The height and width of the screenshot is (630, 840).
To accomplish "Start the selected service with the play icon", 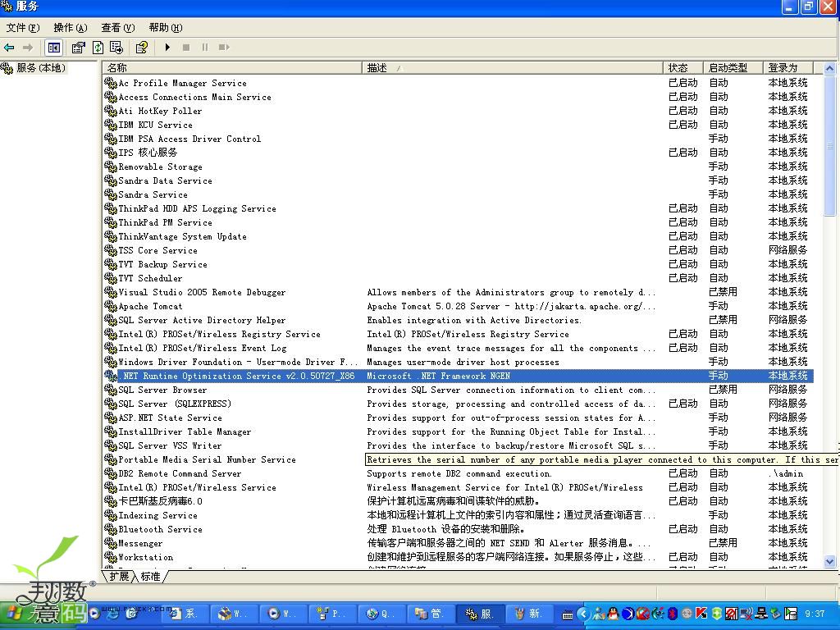I will 167,48.
